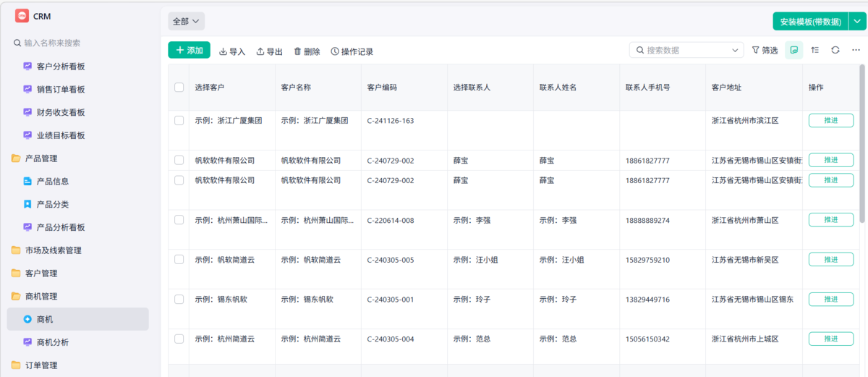Screen dimensions: 868x377
Task: Click 推进 for C-240305-004 row
Action: pyautogui.click(x=830, y=338)
